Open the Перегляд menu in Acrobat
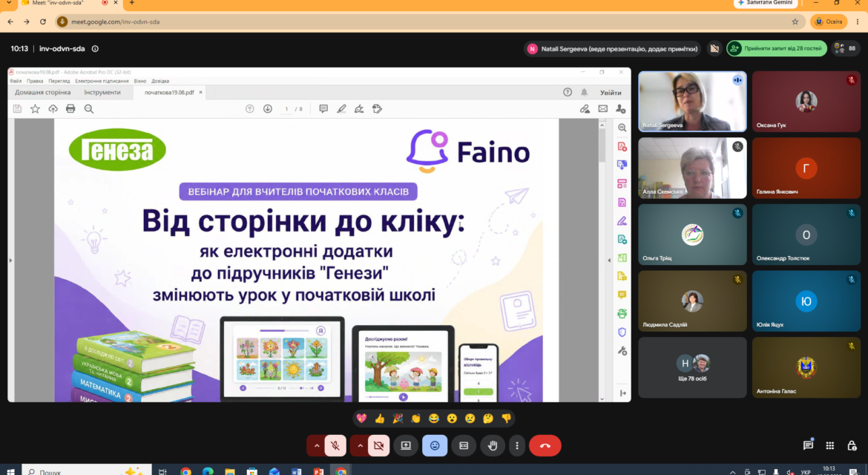Screen dimensions: 868x475 (59, 81)
